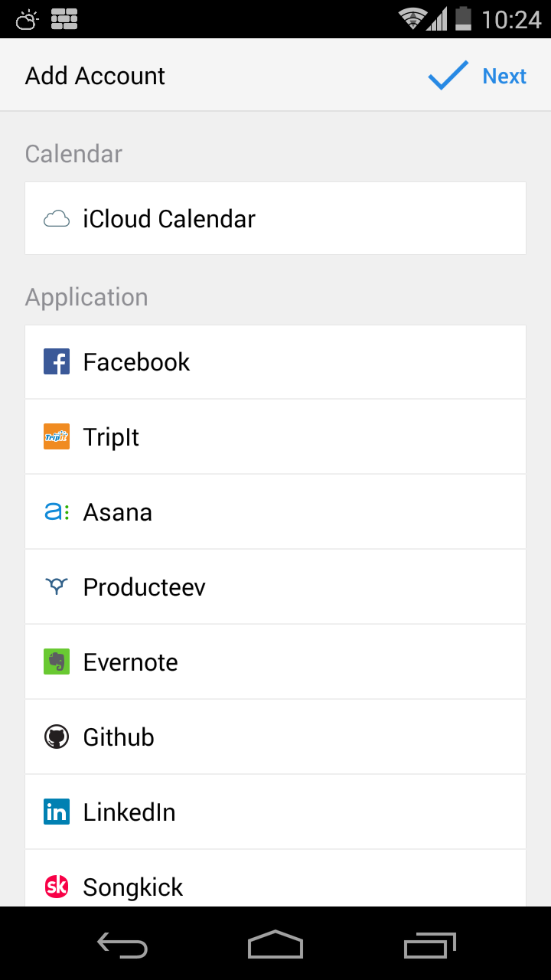Add an Asana account
The image size is (551, 980).
click(x=275, y=512)
